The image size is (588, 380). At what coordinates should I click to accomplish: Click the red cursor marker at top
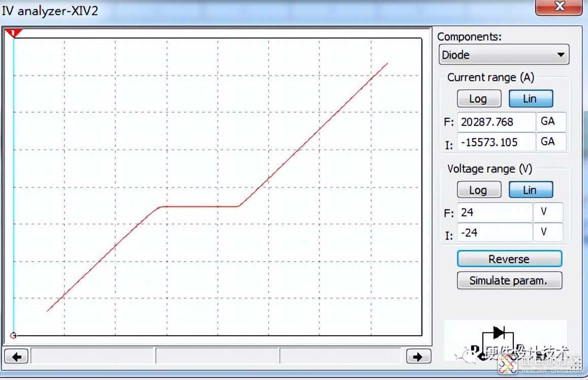click(13, 34)
